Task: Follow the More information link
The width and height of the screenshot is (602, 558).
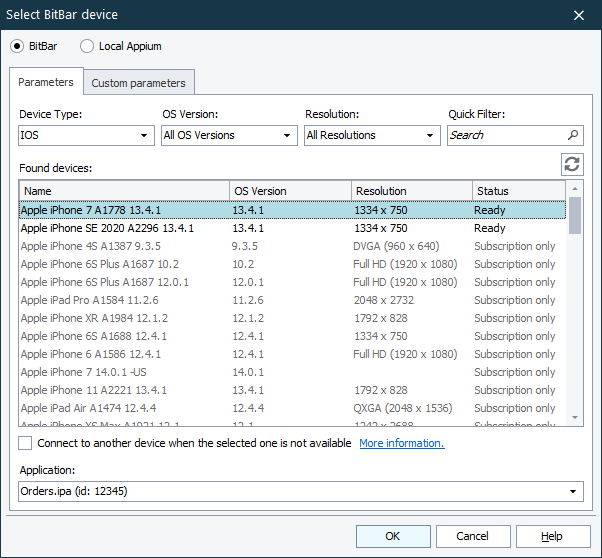Action: click(x=402, y=443)
